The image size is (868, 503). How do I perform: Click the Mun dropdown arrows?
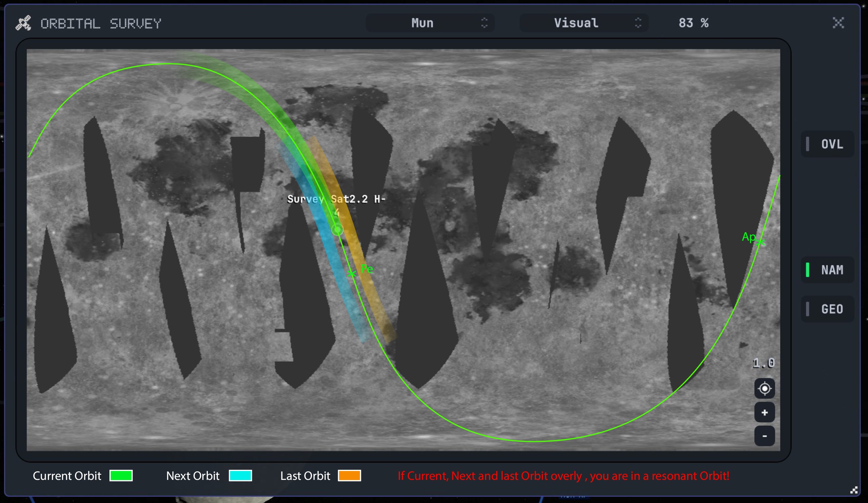(484, 23)
